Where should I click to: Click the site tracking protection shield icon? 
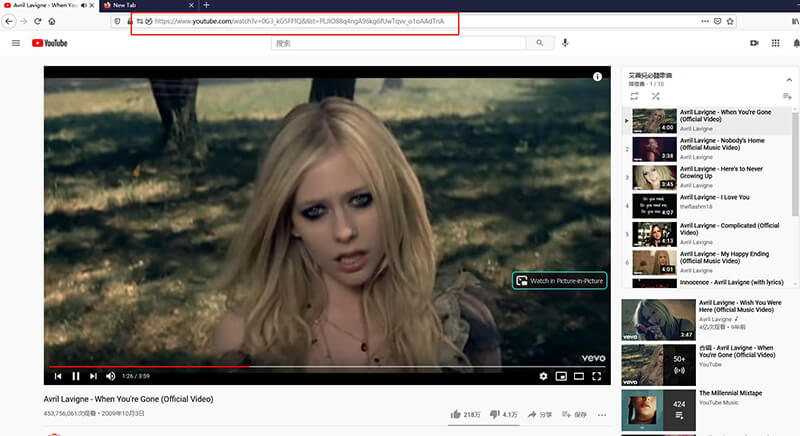tap(117, 21)
